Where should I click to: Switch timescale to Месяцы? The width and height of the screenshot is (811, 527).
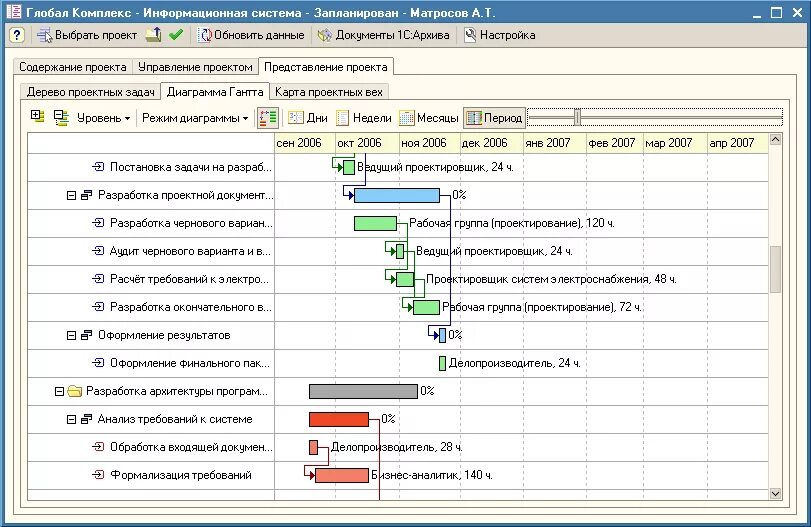coord(429,118)
